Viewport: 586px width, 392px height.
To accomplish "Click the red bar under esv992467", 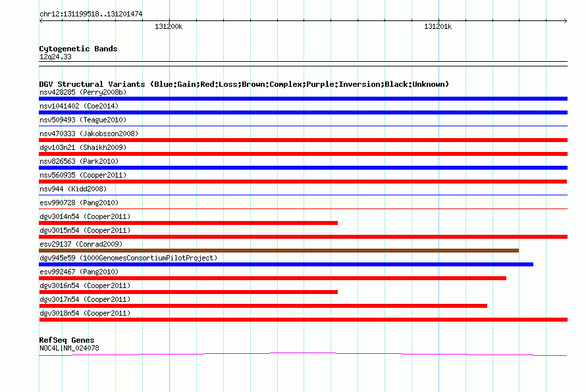I will pos(273,278).
